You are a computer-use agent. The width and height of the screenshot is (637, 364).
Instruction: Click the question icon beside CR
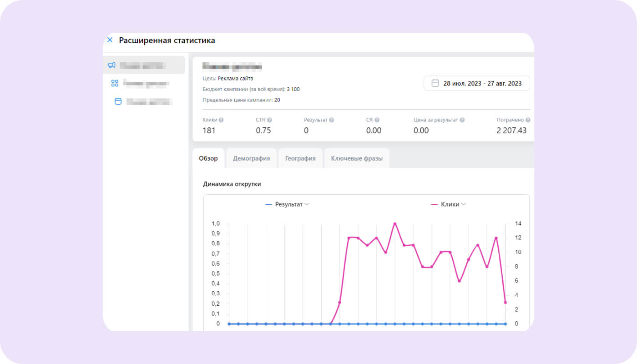[x=377, y=120]
